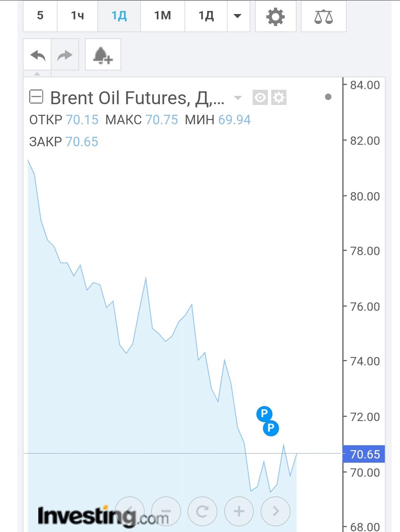
Task: Undo the last chart action
Action: [x=37, y=55]
